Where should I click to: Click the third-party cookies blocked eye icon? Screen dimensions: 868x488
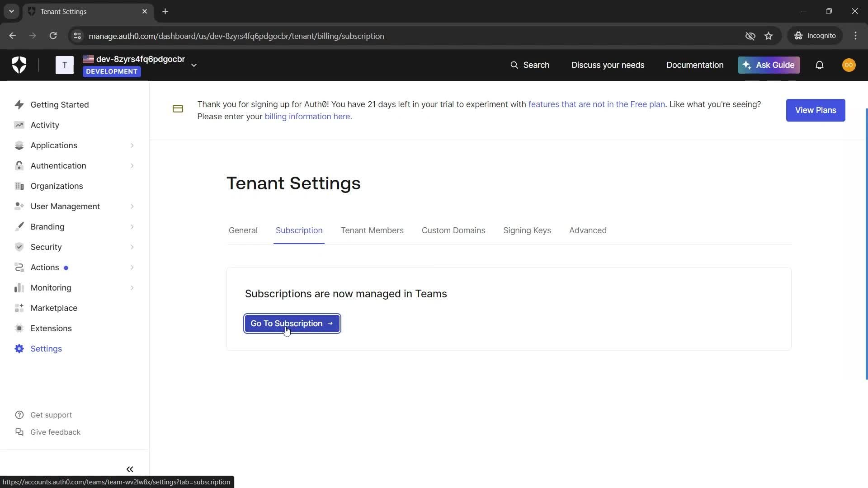[x=750, y=36]
